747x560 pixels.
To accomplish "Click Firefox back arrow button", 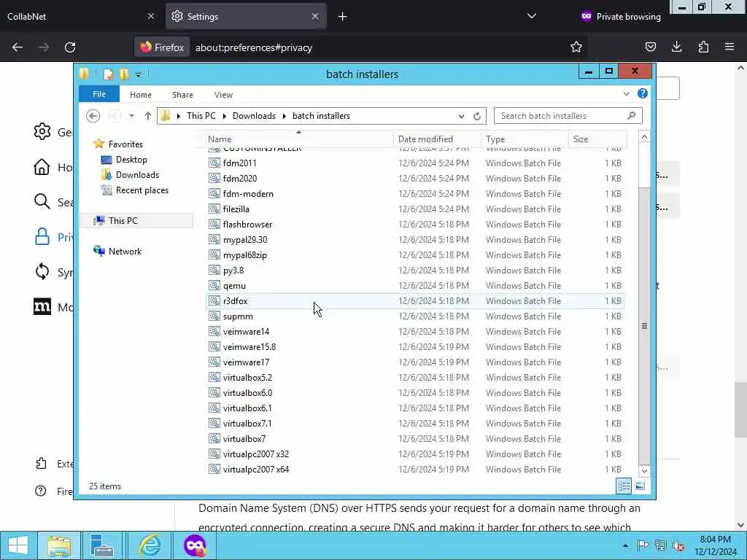I will [18, 47].
